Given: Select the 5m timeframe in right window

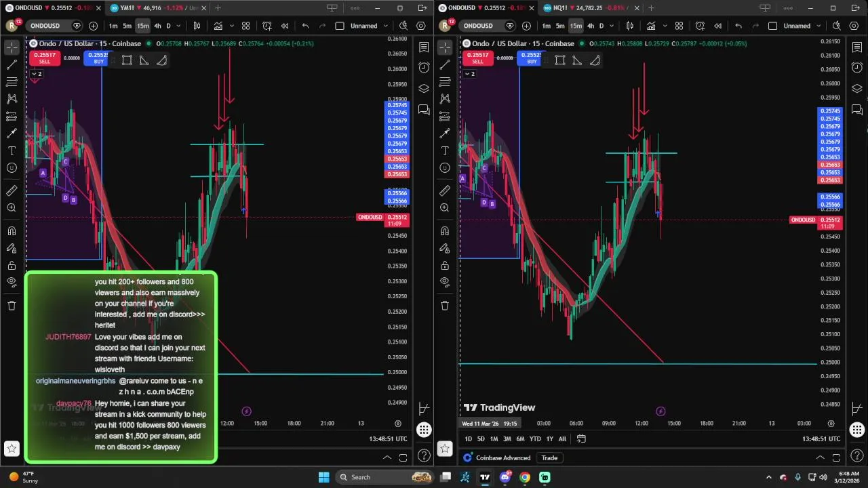Looking at the screenshot, I should pos(560,26).
